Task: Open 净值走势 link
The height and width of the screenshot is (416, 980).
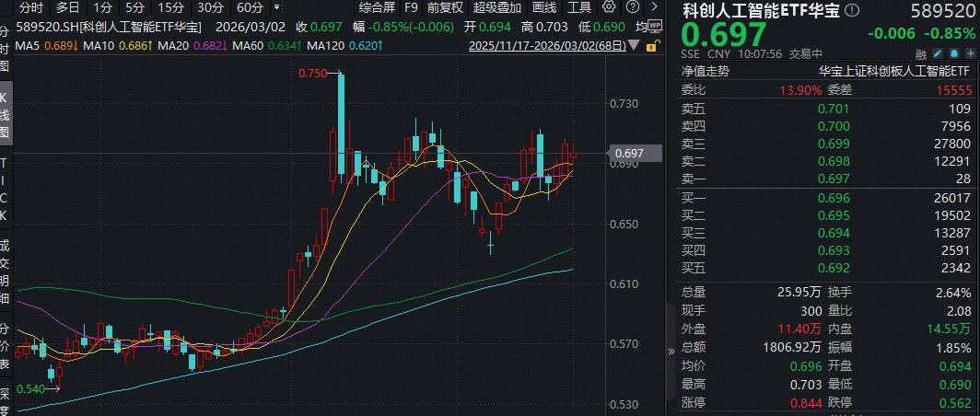Action: (x=705, y=72)
